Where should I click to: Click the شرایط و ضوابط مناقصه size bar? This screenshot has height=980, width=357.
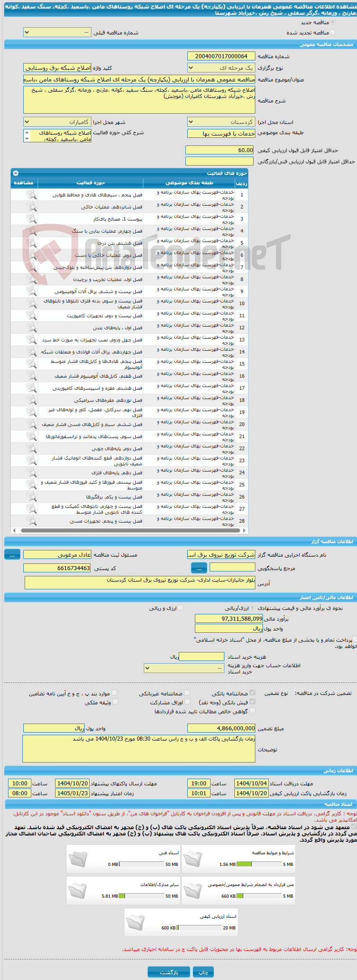click(259, 864)
